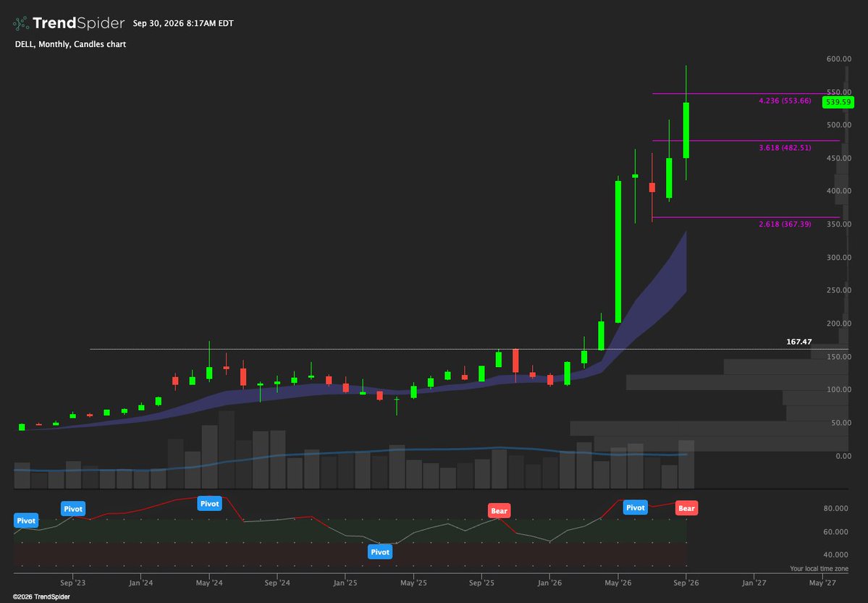868x603 pixels.
Task: Select the Pivot badge above May '24
Action: (210, 503)
